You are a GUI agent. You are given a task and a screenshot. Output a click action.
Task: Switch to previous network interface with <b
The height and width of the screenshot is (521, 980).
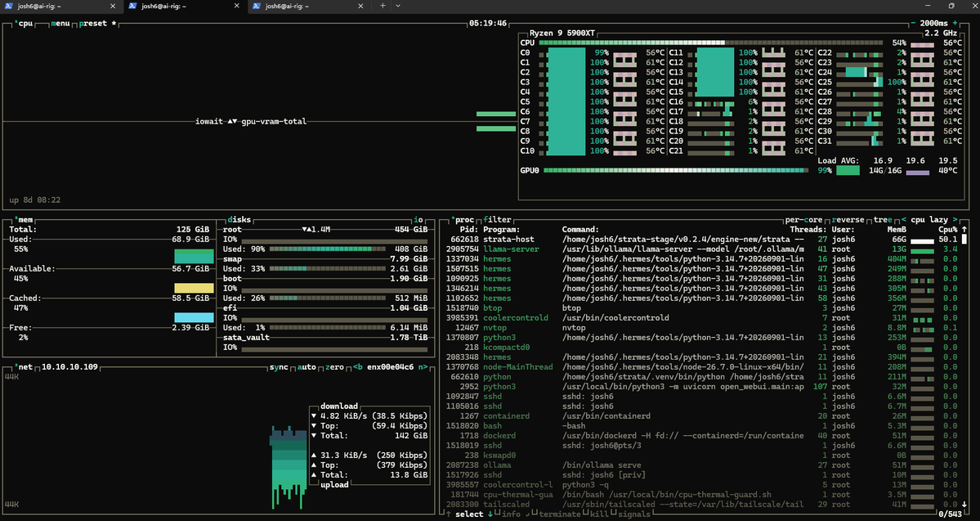point(357,366)
